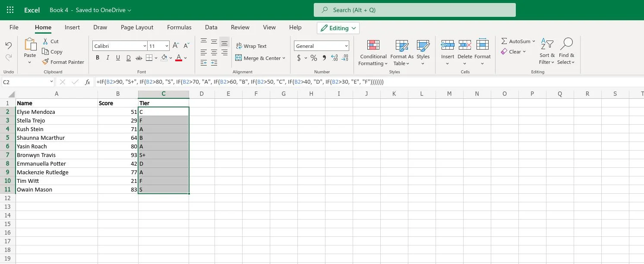Apply cell borders icon
The width and height of the screenshot is (644, 264).
[149, 58]
